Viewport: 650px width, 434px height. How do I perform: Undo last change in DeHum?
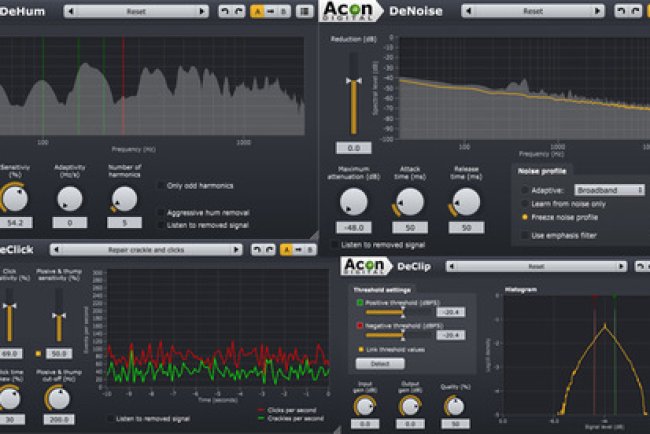pos(225,11)
